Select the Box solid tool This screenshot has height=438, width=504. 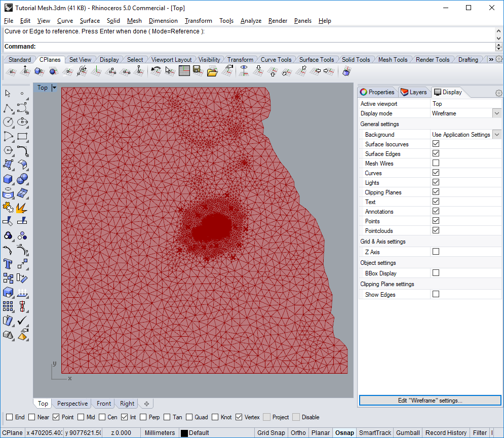click(8, 179)
